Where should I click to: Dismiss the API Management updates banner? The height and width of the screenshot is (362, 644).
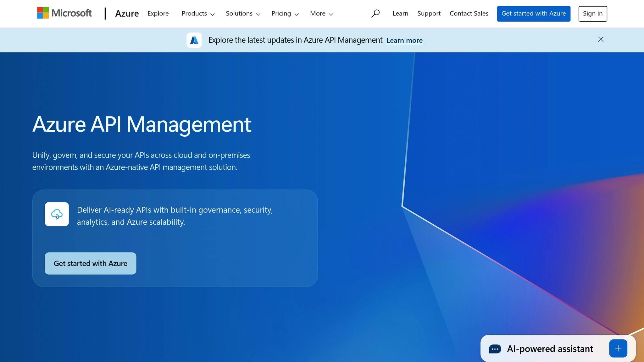[601, 39]
